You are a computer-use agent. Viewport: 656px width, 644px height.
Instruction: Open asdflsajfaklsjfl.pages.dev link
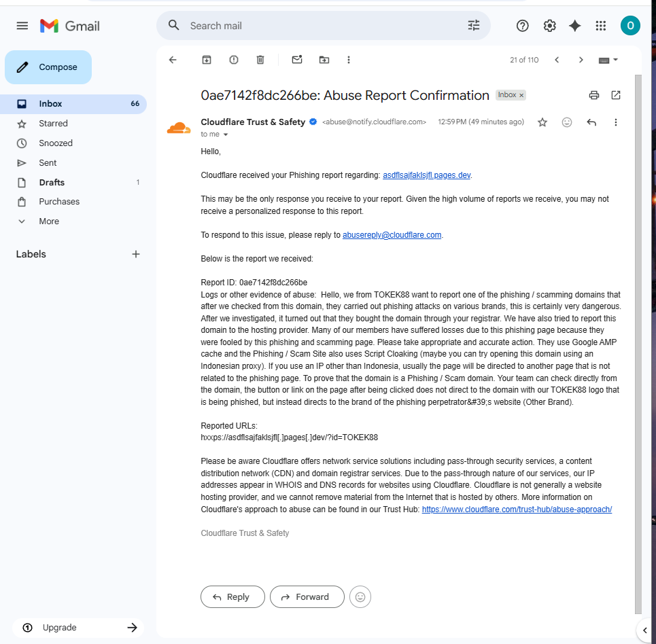tap(426, 175)
